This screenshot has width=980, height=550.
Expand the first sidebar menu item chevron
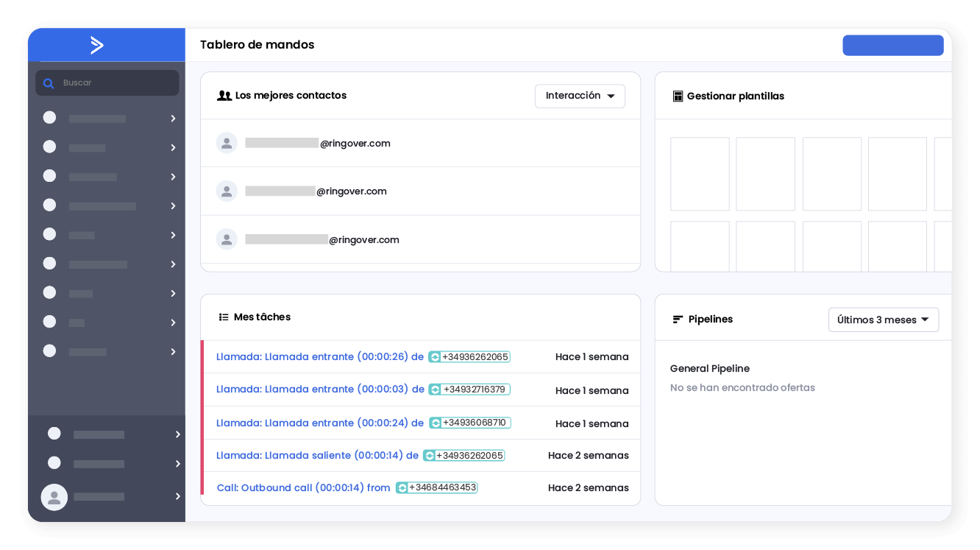click(x=172, y=118)
